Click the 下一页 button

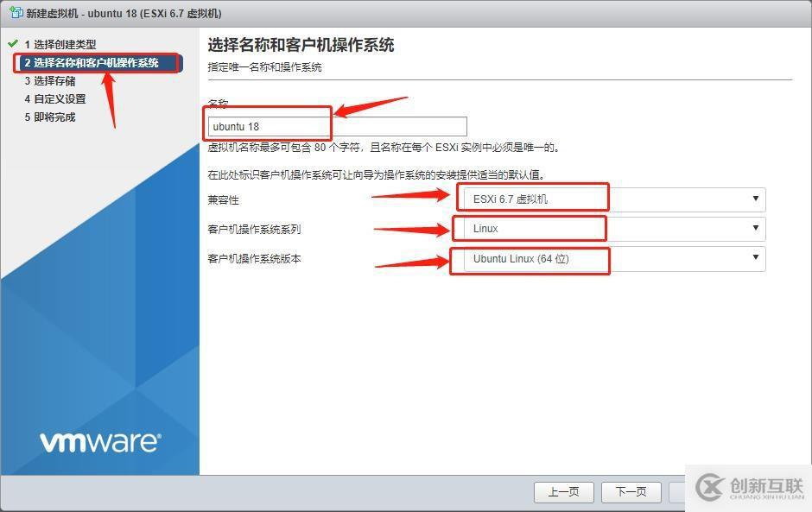click(631, 492)
